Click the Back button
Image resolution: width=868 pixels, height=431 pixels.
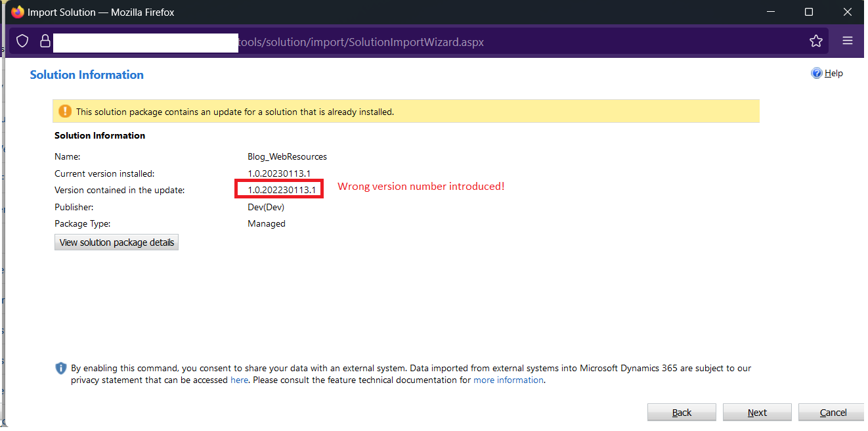[682, 413]
